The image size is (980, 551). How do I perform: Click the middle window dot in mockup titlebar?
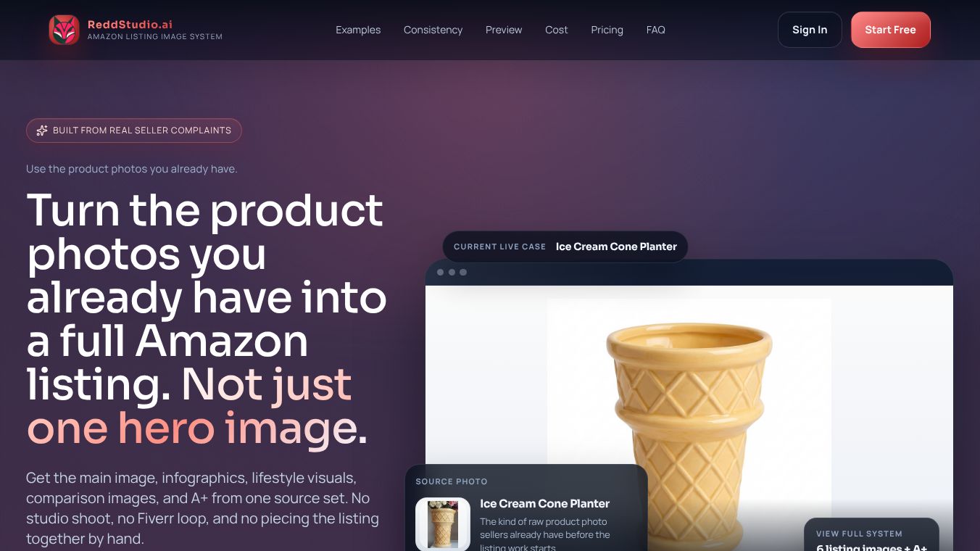[x=452, y=273]
